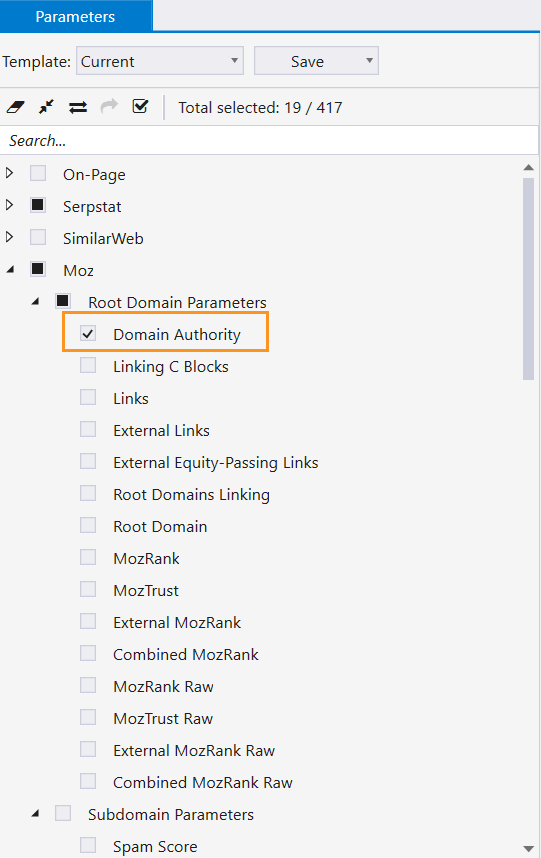Expand the Serpstat group
The height and width of the screenshot is (858, 541).
click(x=9, y=205)
